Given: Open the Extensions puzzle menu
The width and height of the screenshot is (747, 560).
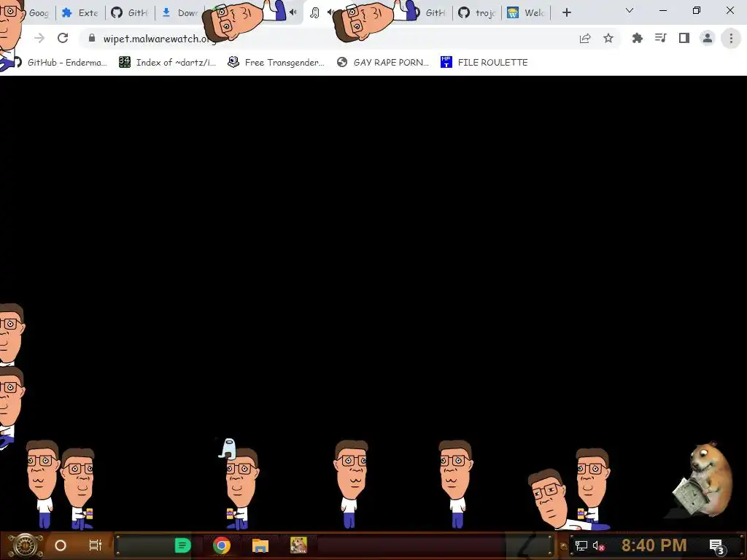Looking at the screenshot, I should [637, 38].
